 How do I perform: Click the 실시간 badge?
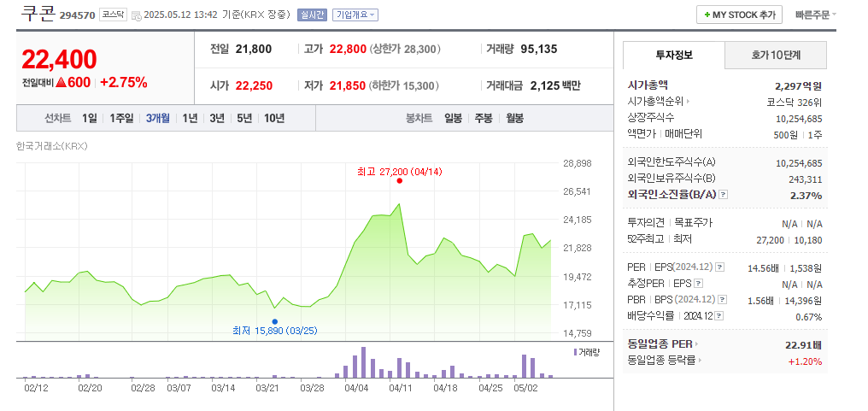[x=312, y=15]
